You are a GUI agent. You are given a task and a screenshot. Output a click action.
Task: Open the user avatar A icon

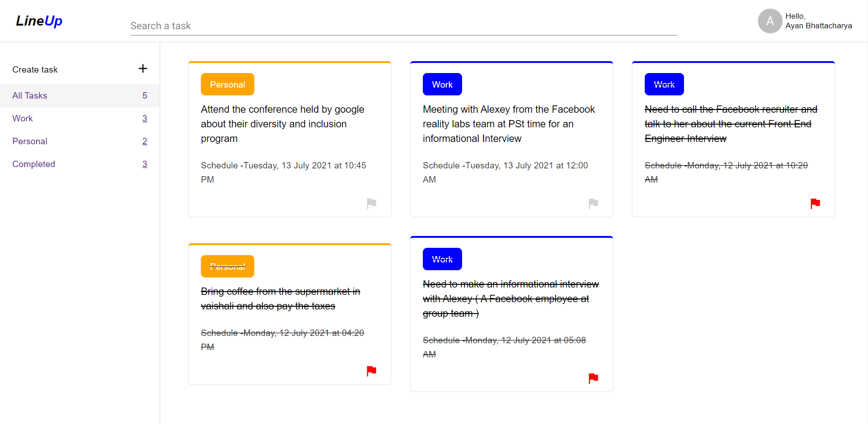click(770, 21)
